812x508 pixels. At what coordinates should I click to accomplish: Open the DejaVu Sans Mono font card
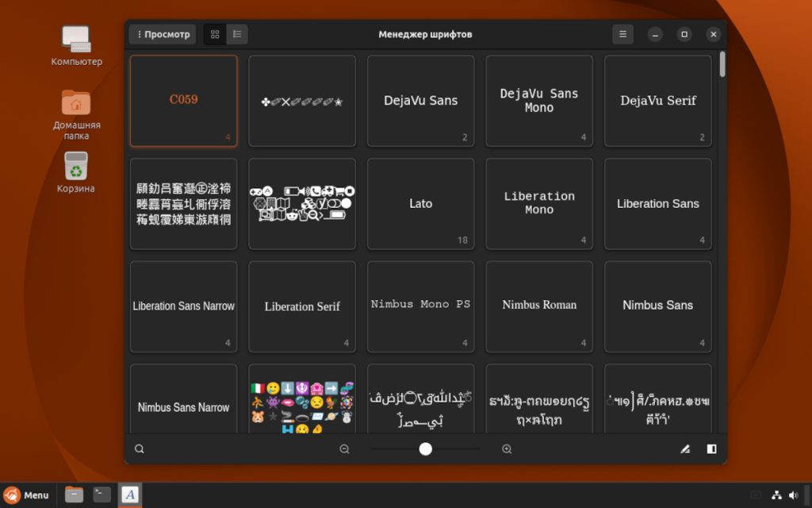coord(539,101)
